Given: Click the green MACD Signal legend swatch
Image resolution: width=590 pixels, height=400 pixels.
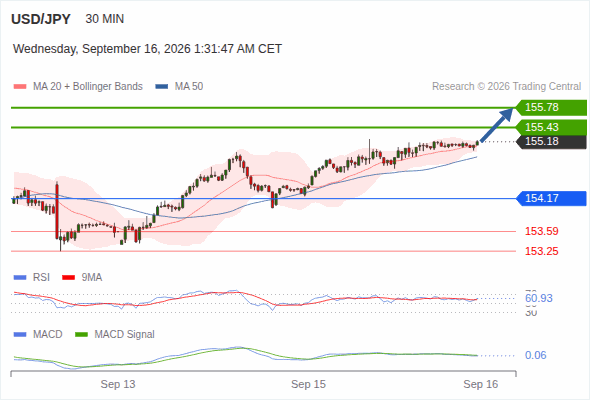Looking at the screenshot, I should (x=81, y=335).
